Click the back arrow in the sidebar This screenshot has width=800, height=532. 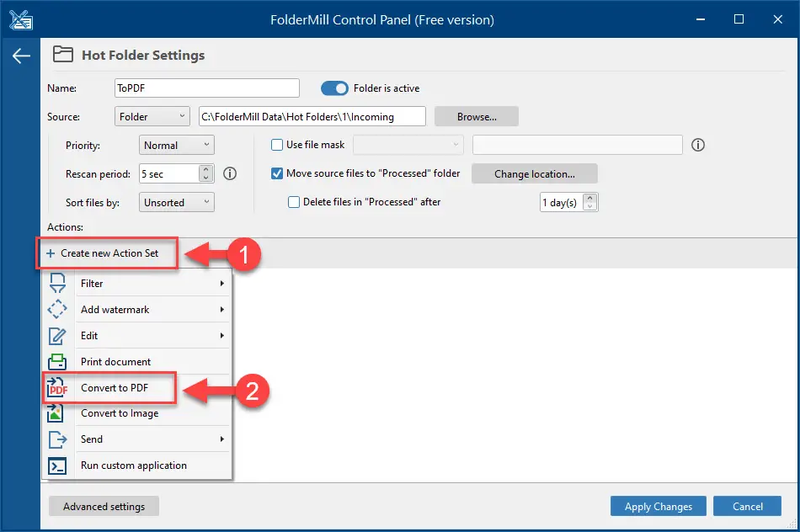pyautogui.click(x=21, y=56)
